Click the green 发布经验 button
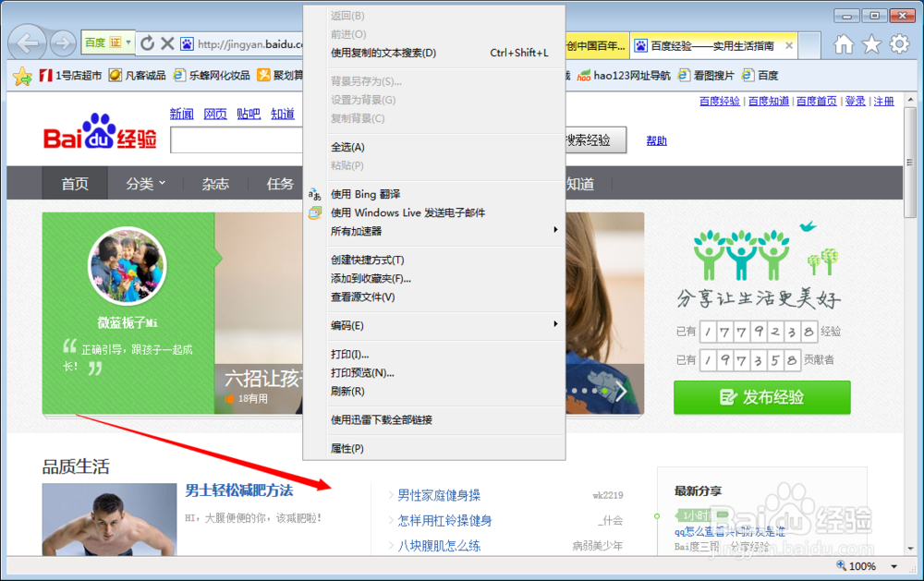 [x=762, y=397]
